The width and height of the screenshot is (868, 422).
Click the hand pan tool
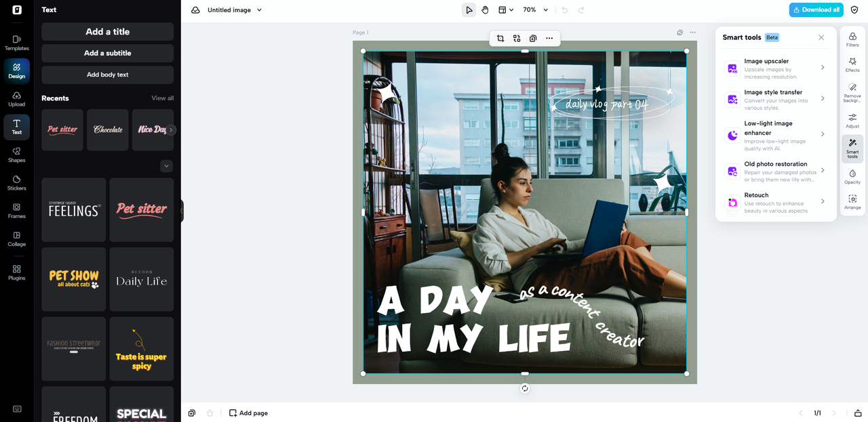(485, 10)
